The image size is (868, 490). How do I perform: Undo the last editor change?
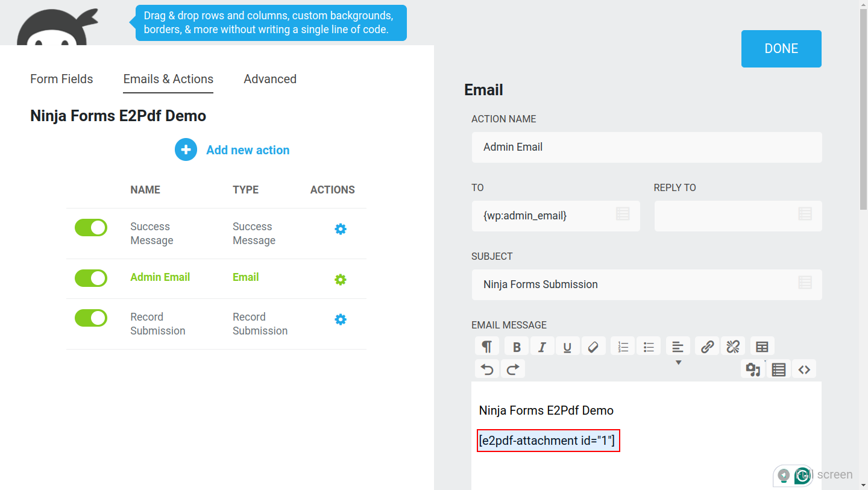pos(487,369)
